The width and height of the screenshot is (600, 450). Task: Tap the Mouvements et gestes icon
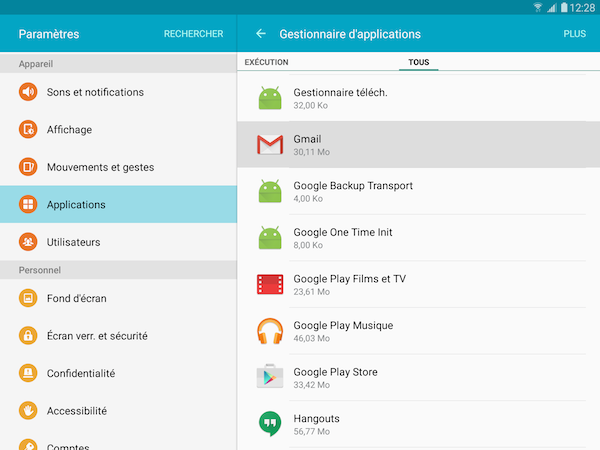tap(28, 167)
